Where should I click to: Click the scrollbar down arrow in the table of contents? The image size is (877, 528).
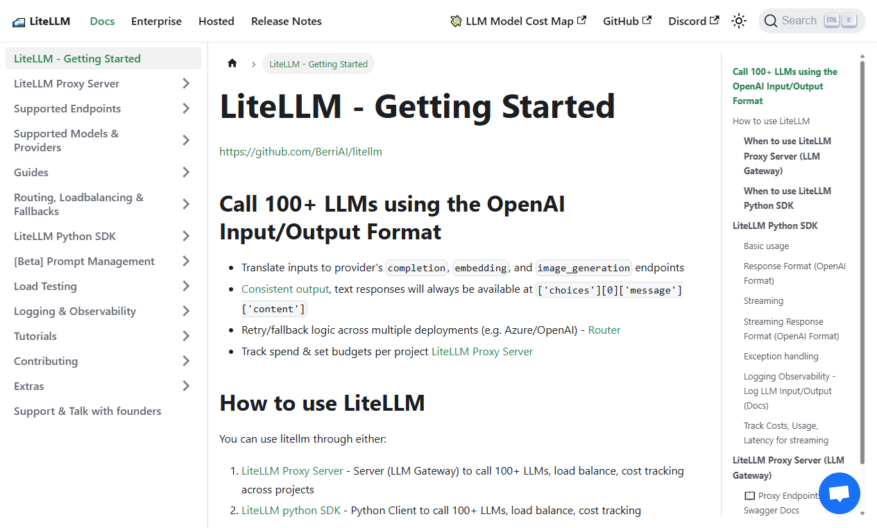(x=862, y=513)
